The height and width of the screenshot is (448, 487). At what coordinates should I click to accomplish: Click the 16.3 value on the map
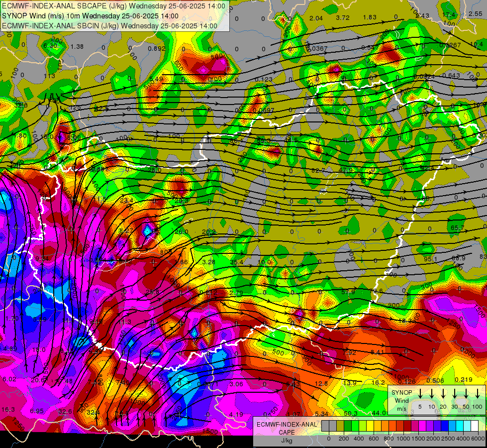click(8, 410)
